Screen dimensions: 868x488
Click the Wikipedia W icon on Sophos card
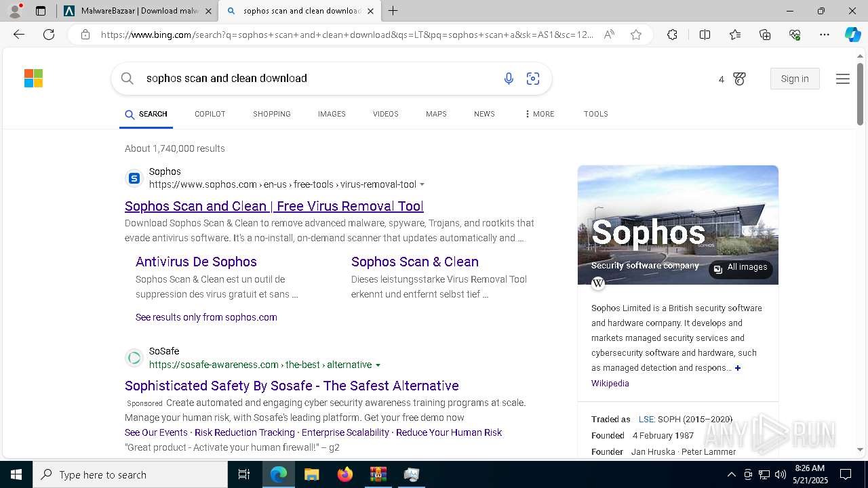(x=598, y=283)
